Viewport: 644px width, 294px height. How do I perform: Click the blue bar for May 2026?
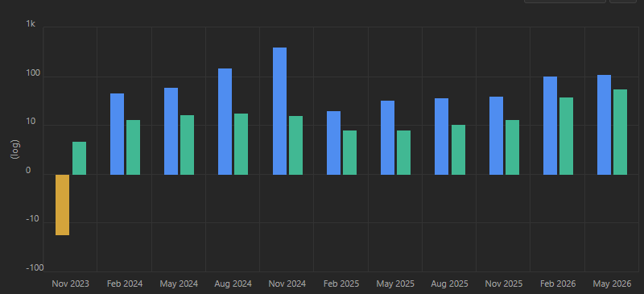[x=604, y=125]
